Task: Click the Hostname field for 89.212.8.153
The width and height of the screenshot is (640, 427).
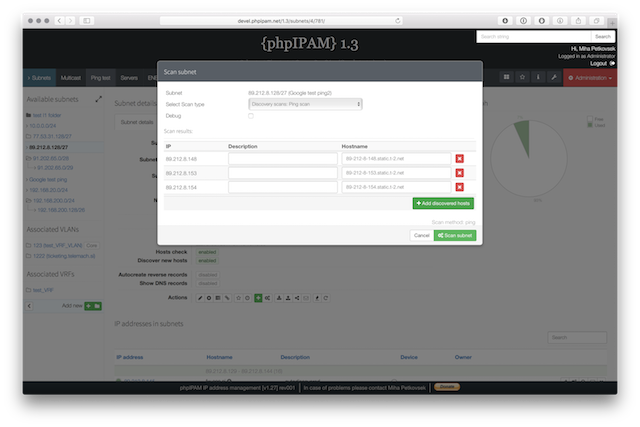Action: [393, 173]
